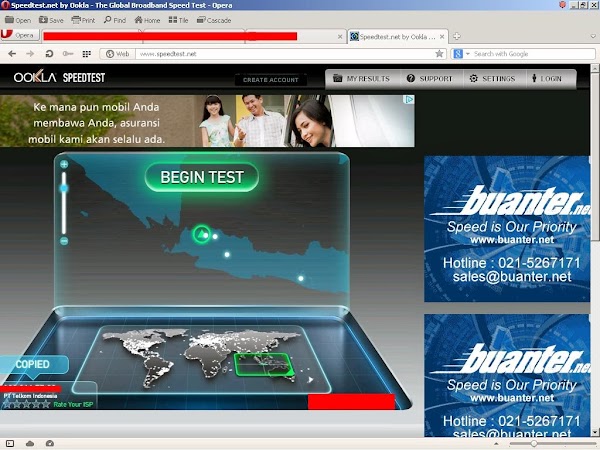The height and width of the screenshot is (450, 600).
Task: Add a new tab
Action: pyautogui.click(x=457, y=36)
